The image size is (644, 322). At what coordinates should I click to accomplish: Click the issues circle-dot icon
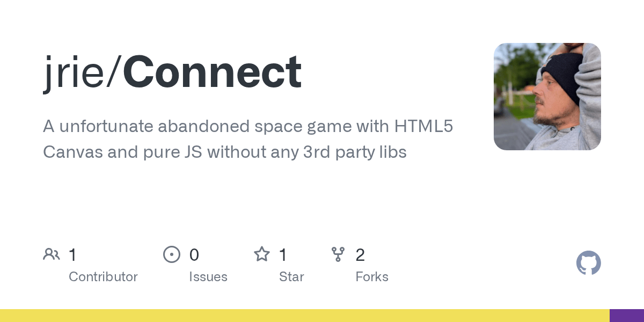171,254
